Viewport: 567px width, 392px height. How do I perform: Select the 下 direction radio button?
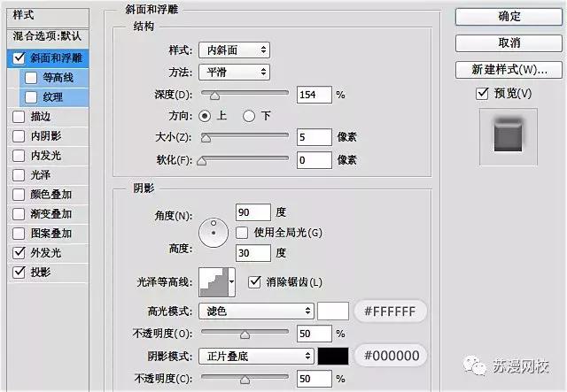point(249,116)
